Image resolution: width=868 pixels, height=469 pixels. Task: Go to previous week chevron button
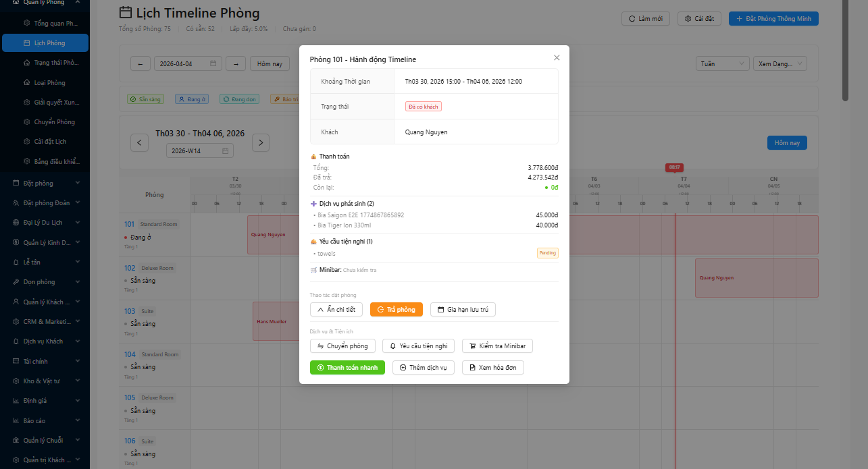pyautogui.click(x=139, y=142)
